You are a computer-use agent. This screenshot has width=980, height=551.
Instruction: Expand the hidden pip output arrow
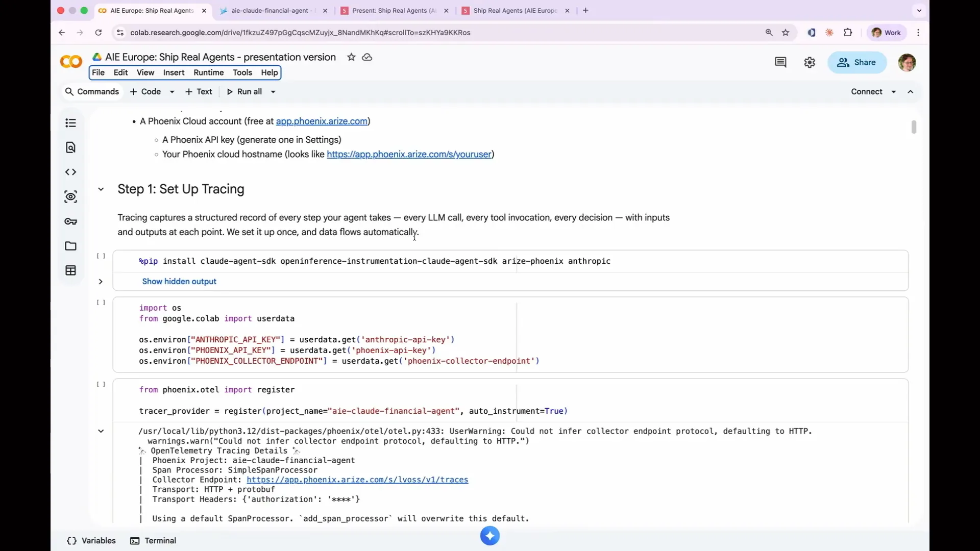101,282
